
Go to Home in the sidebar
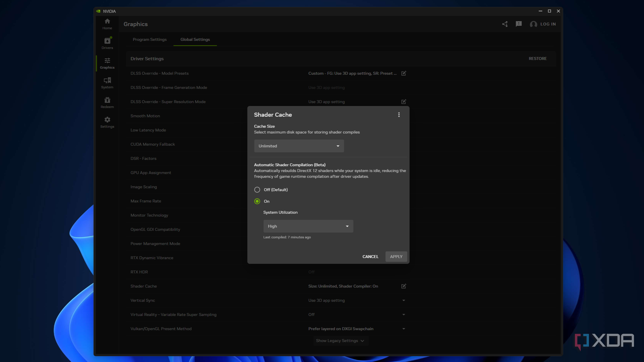[x=107, y=24]
